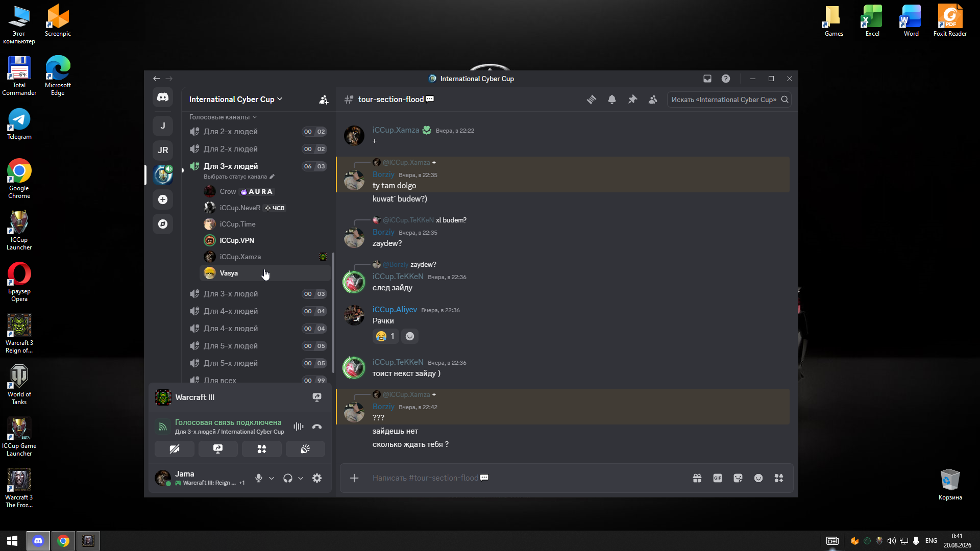980x551 pixels.
Task: Open the sticker picker
Action: click(x=738, y=478)
